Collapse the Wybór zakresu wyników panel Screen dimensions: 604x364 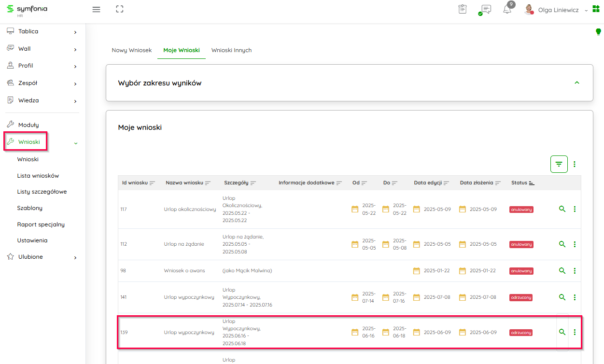coord(576,83)
